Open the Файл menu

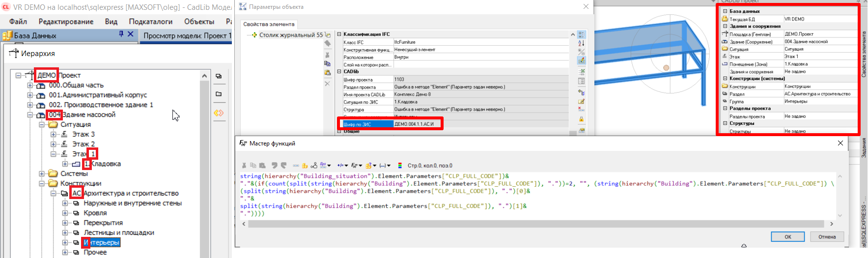(x=18, y=22)
